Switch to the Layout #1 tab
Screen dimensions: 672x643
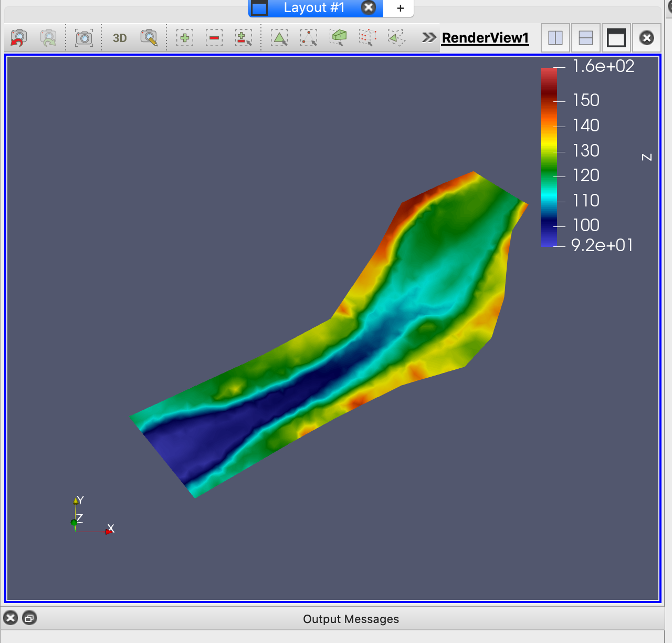pyautogui.click(x=314, y=8)
